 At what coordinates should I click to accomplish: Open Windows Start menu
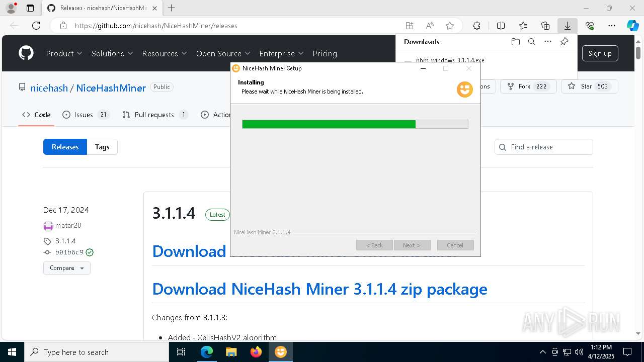pos(12,352)
